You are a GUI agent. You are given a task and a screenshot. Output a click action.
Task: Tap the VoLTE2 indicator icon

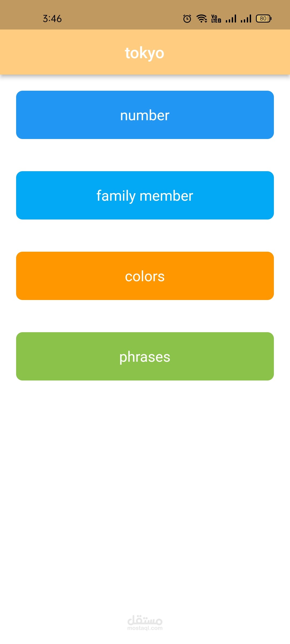(x=216, y=19)
